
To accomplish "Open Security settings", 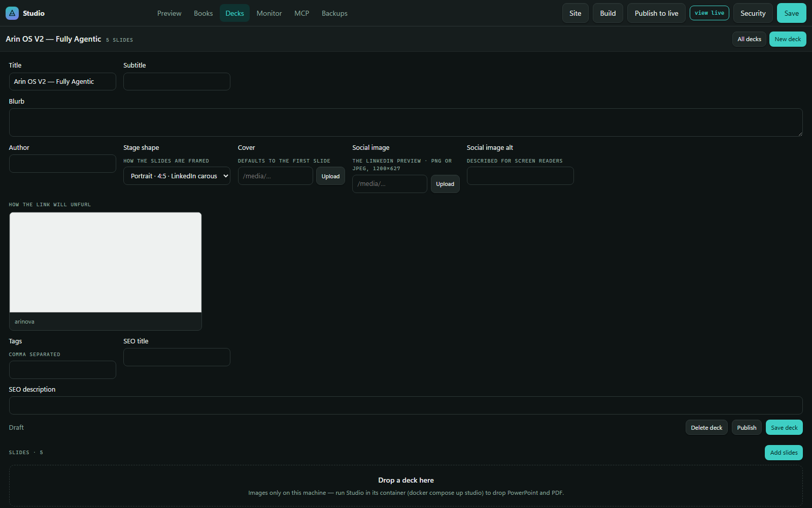I will (753, 13).
